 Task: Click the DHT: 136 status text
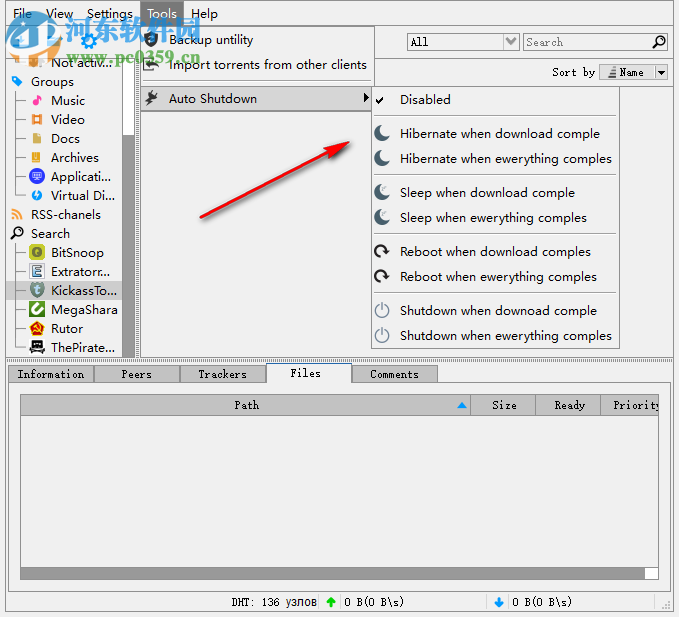(274, 602)
